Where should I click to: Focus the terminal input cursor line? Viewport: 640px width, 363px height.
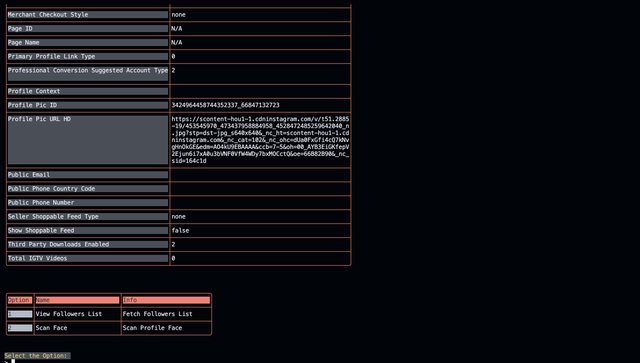click(x=13, y=361)
